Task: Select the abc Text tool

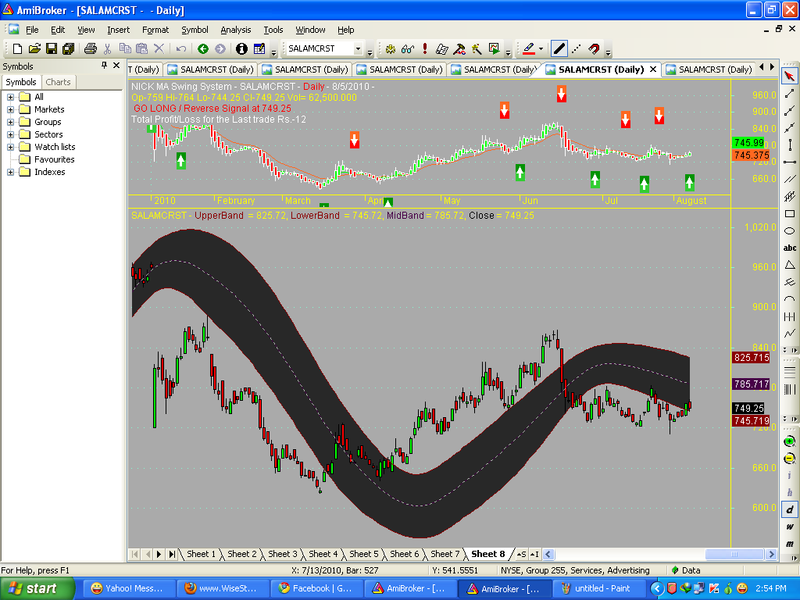Action: point(790,248)
